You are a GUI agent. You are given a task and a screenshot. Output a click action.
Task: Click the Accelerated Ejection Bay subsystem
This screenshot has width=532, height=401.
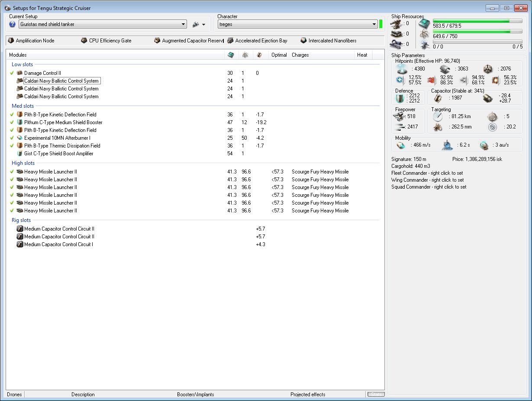[x=257, y=41]
